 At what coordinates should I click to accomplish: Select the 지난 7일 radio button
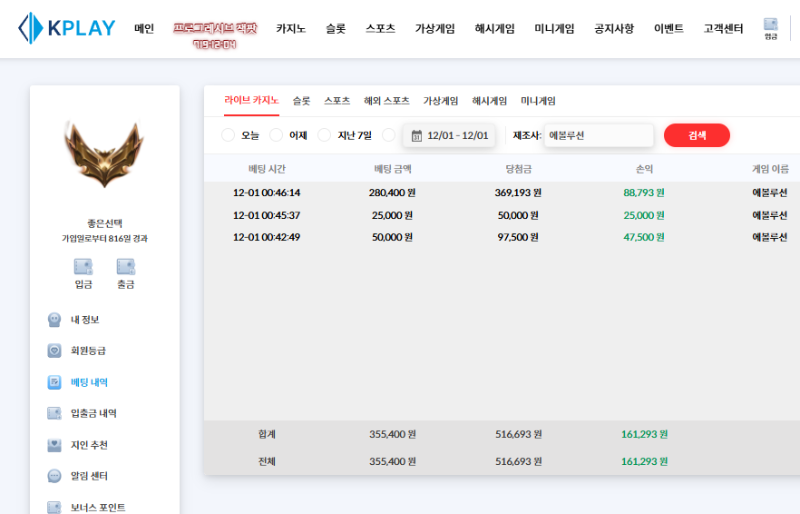(324, 135)
